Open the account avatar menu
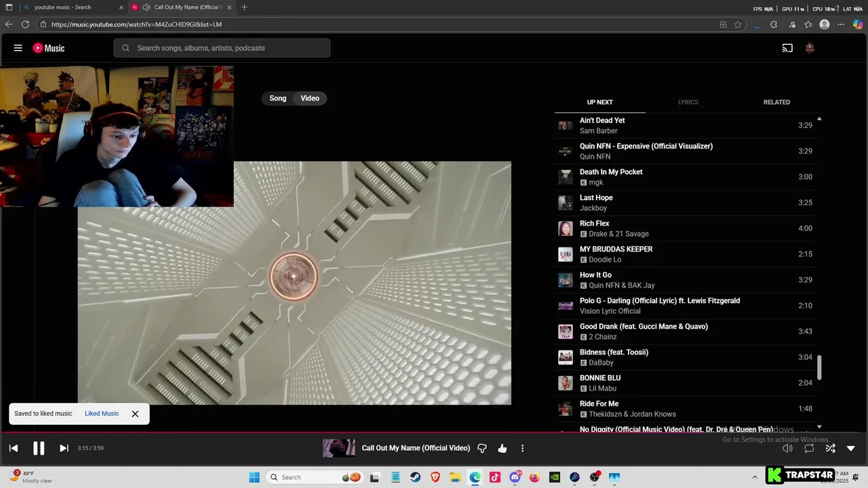Screen dimensions: 868x488 click(x=809, y=48)
